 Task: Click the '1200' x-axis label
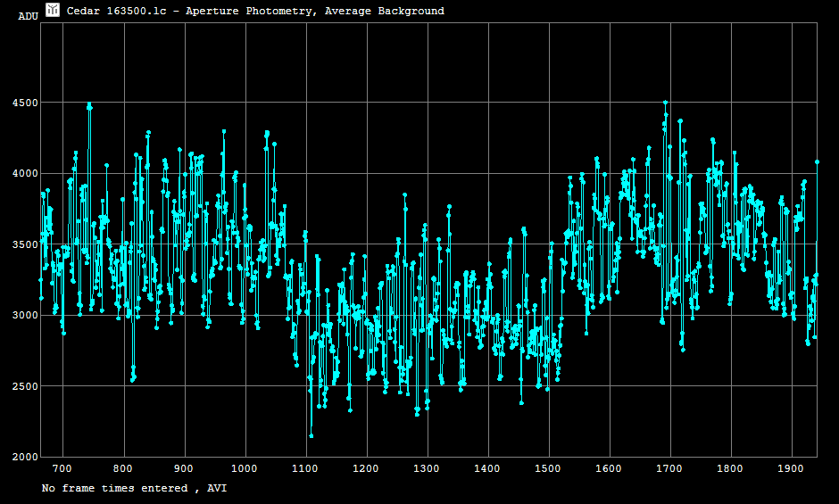tap(365, 468)
